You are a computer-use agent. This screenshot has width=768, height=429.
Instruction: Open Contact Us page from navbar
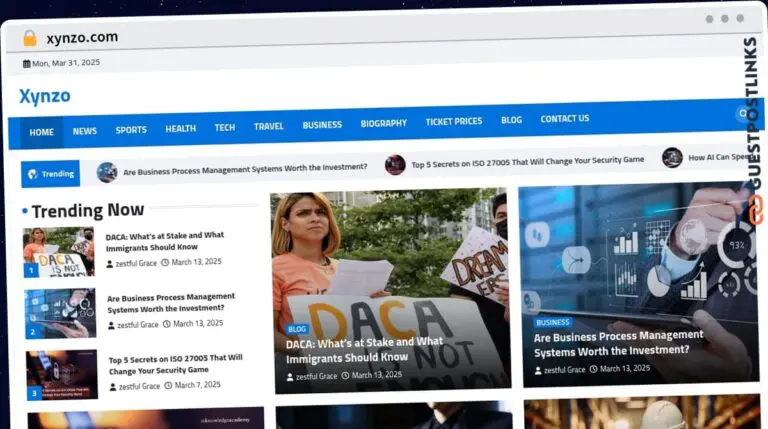[x=564, y=119]
